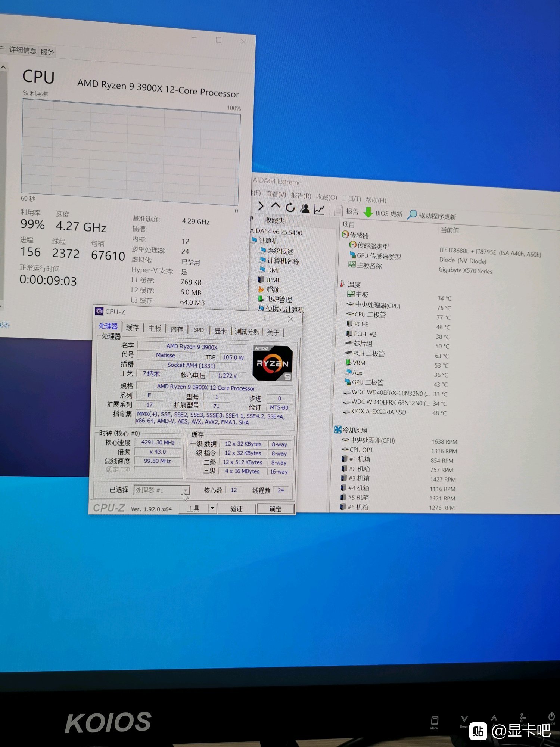
Task: Maximize the Task Manager window
Action: coord(219,40)
